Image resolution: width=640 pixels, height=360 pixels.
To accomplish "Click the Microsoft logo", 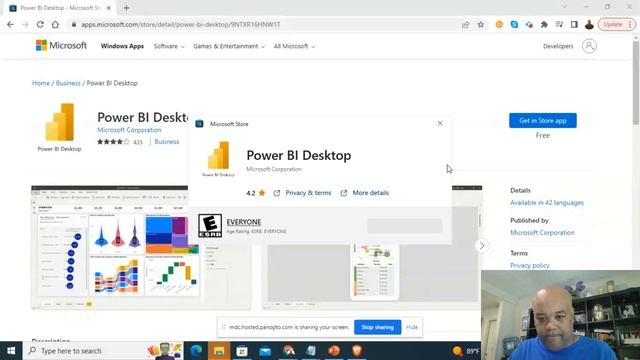I will coord(61,45).
